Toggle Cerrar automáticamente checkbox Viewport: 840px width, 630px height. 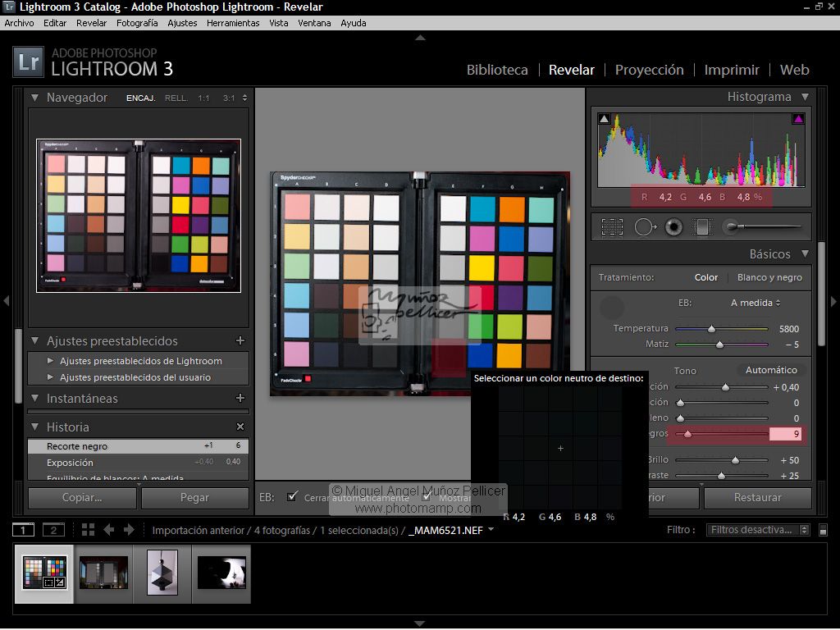(x=292, y=496)
